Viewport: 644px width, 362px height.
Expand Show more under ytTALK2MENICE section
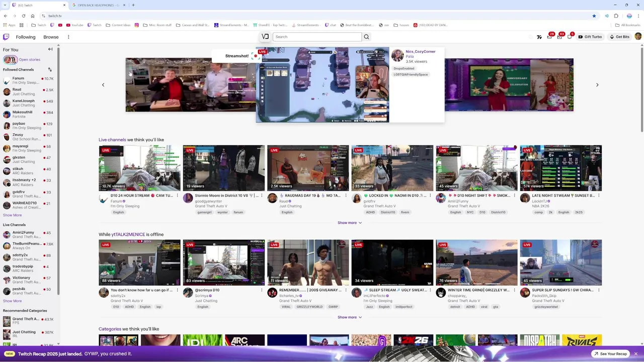click(x=350, y=317)
